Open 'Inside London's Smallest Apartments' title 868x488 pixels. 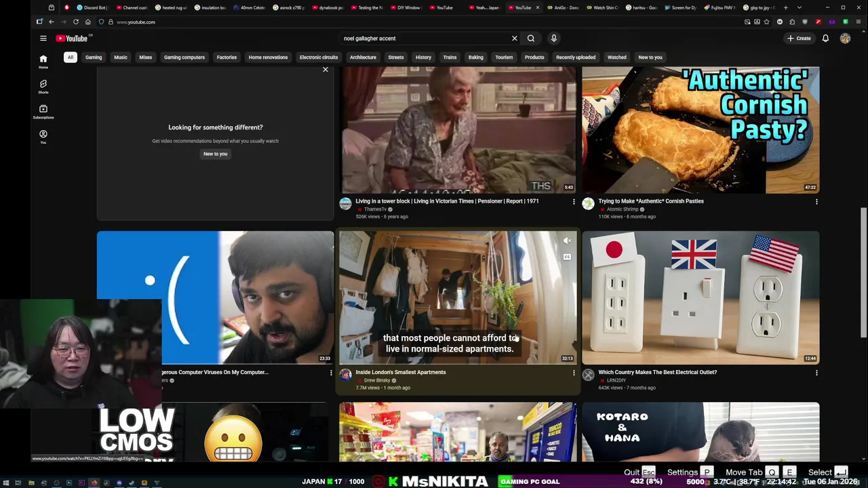click(401, 372)
